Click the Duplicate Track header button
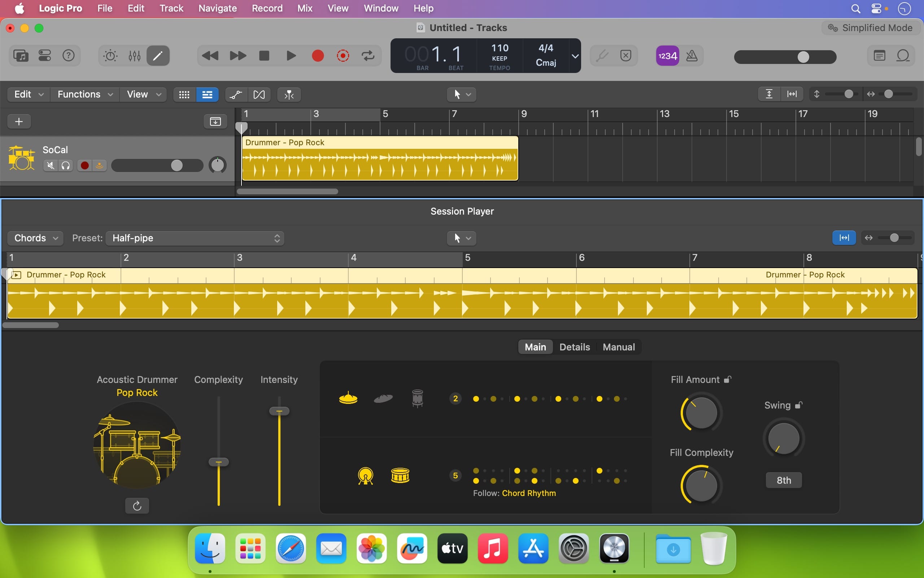924x578 pixels. click(x=215, y=122)
